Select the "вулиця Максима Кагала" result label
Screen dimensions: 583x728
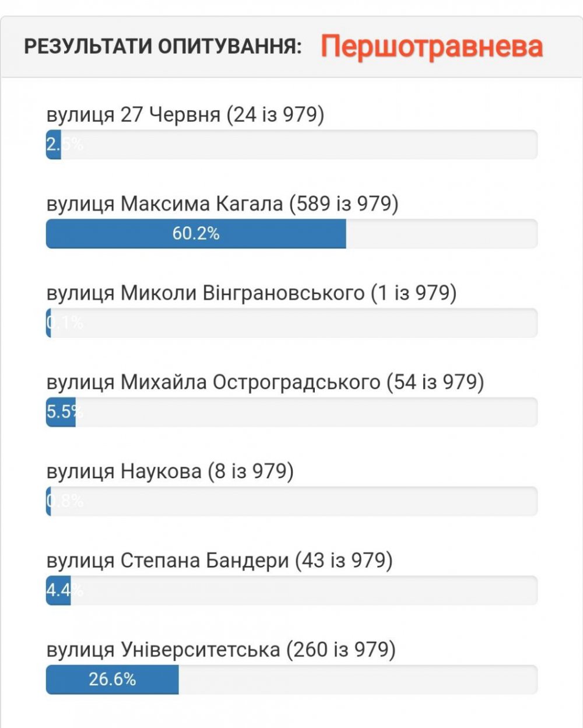tap(222, 204)
